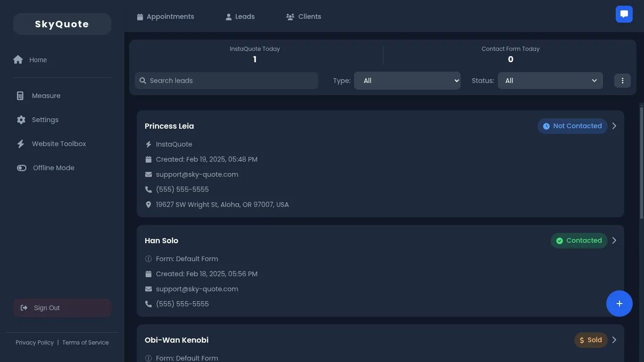Click the Clients group icon

coord(290,16)
